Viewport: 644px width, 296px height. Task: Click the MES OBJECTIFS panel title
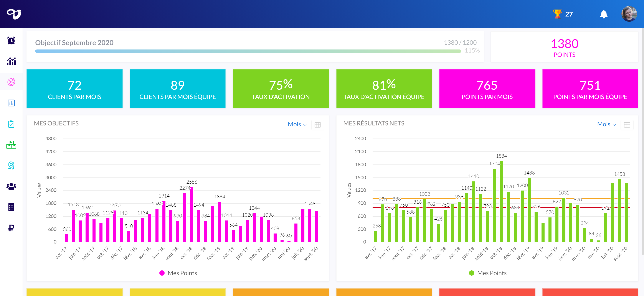click(56, 123)
